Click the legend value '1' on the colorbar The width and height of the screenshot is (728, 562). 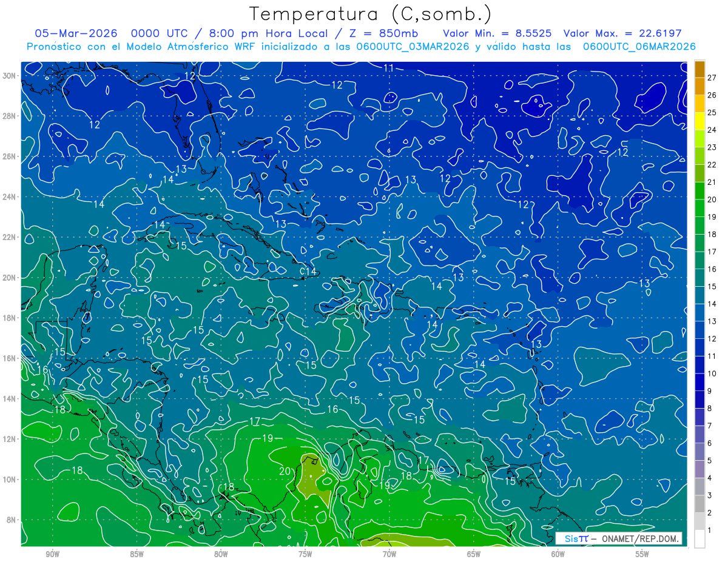coord(710,530)
